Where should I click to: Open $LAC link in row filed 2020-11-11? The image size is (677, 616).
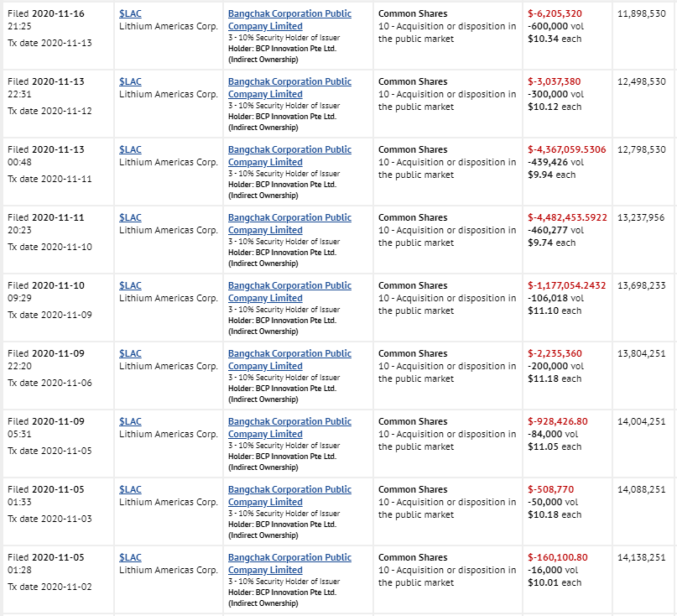point(130,217)
